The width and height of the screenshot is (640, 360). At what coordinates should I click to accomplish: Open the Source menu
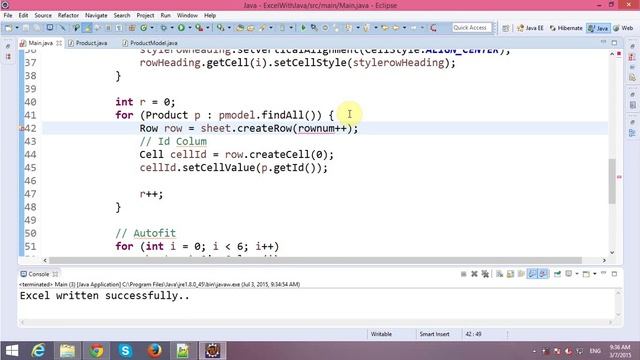[x=43, y=16]
